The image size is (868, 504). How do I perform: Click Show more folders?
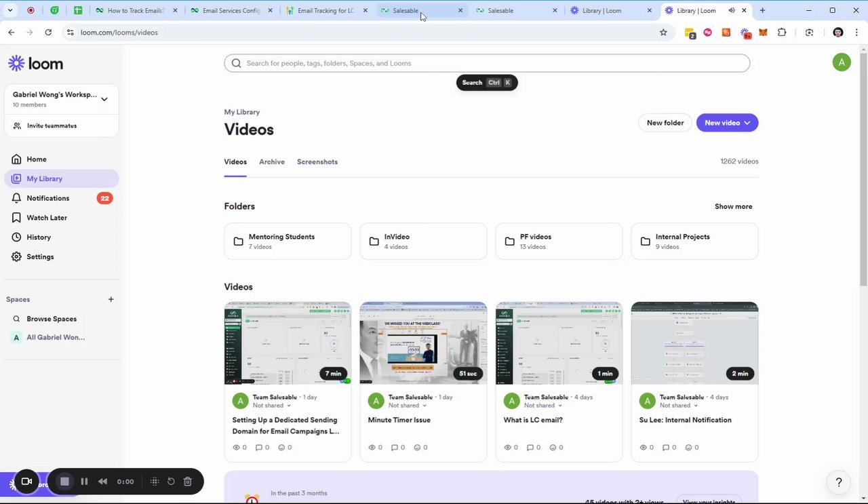[733, 206]
